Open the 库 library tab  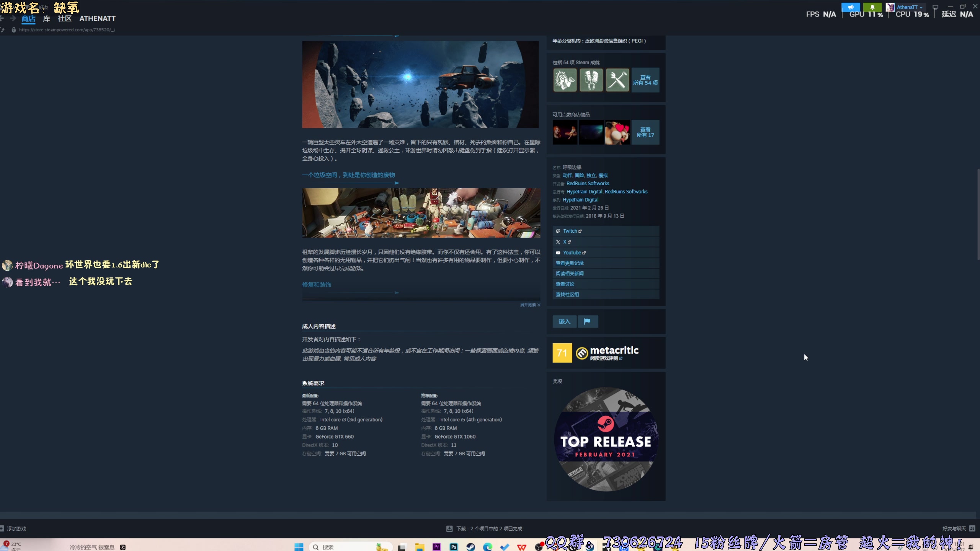coord(46,18)
